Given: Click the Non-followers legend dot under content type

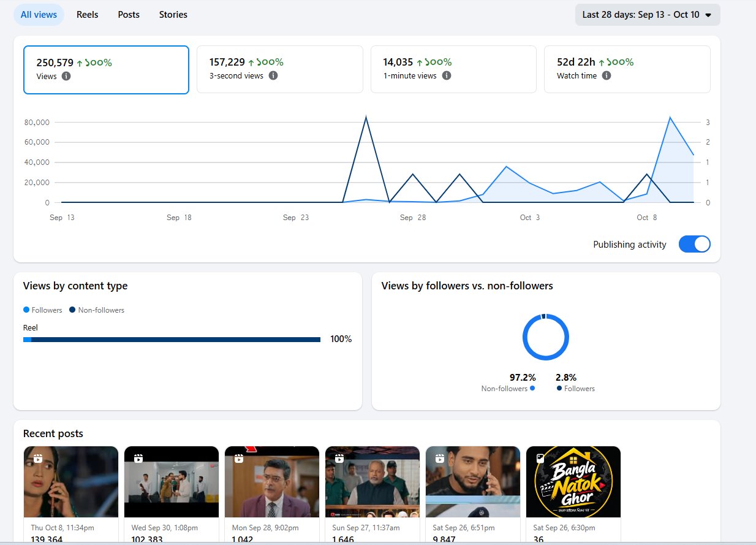Looking at the screenshot, I should 72,310.
